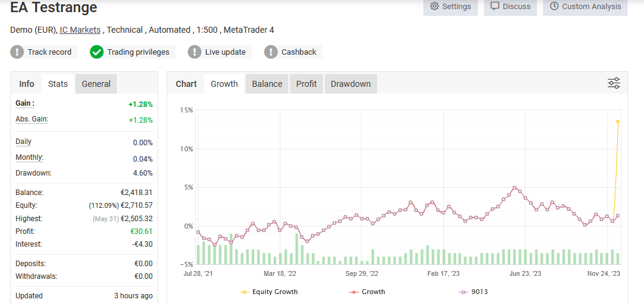644x305 pixels.
Task: Click the final equity growth spike point
Action: point(618,122)
